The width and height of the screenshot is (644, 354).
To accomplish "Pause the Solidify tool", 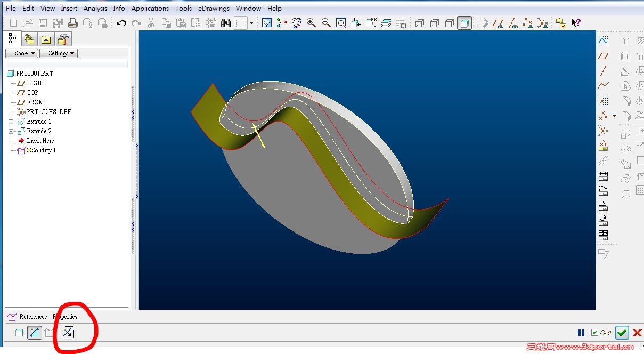I will click(x=581, y=333).
